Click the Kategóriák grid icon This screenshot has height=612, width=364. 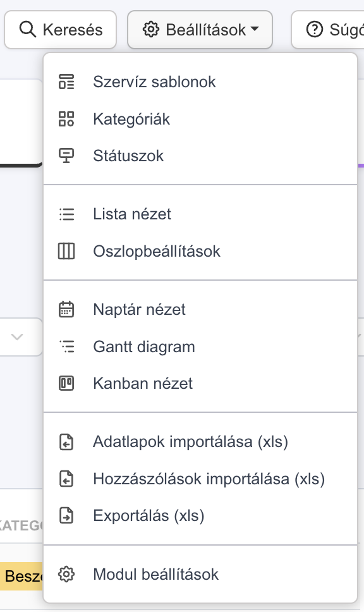click(66, 119)
